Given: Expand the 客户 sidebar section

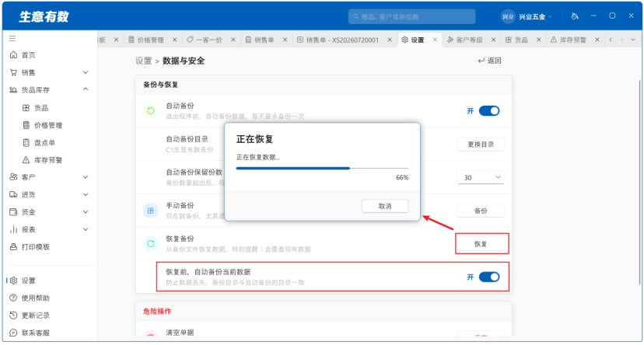Looking at the screenshot, I should point(86,177).
